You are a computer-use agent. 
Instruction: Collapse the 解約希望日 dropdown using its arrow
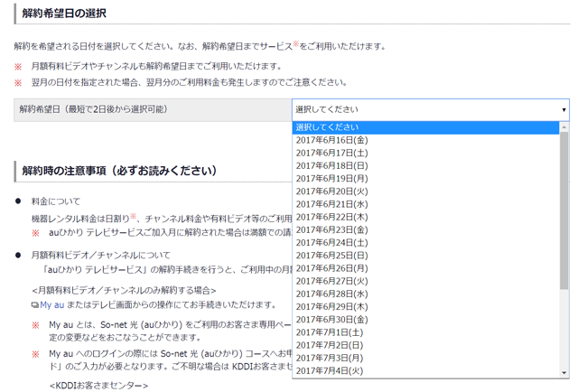[x=564, y=109]
